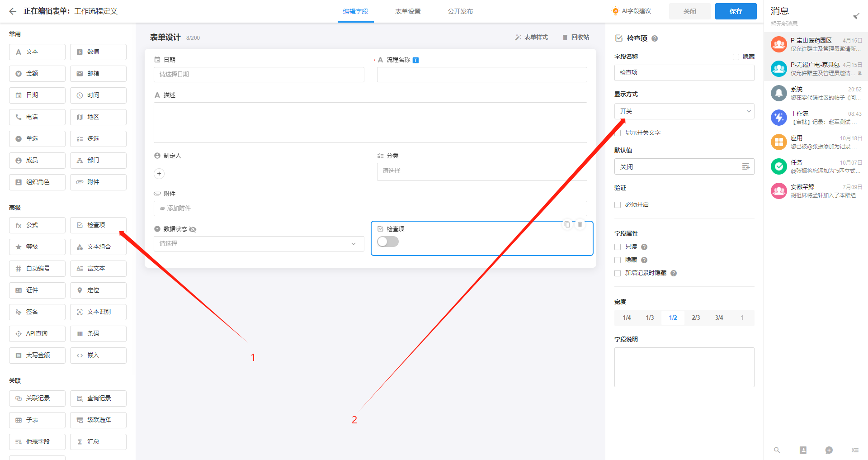Add a 等级 star rating field
This screenshot has width=868, height=460.
[x=37, y=247]
